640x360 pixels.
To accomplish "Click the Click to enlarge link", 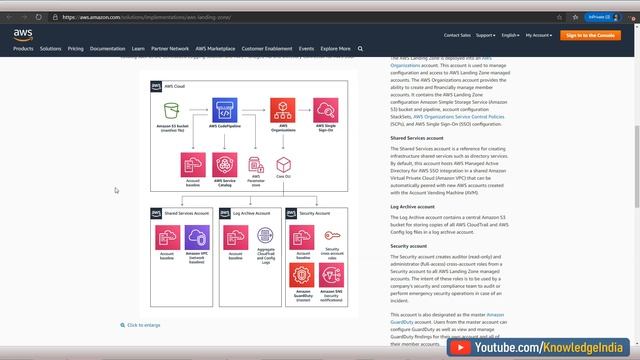I will pyautogui.click(x=144, y=325).
